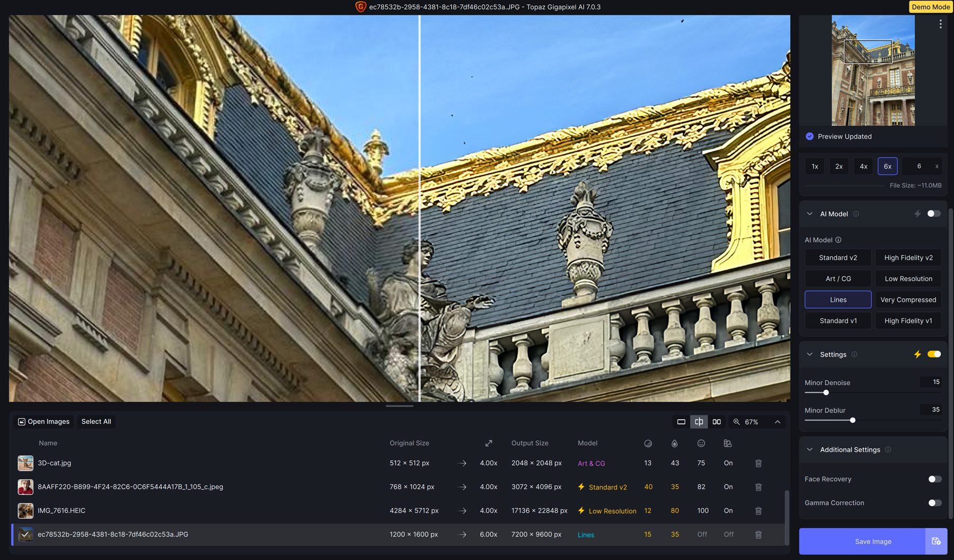Collapse the file list panel chevron
Screen dimensions: 954x560
click(x=777, y=422)
